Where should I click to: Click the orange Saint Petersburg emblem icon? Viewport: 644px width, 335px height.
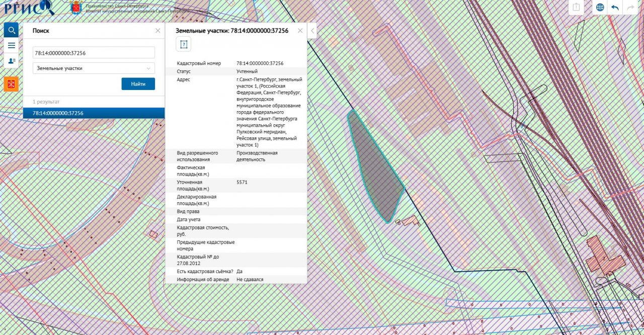point(11,84)
